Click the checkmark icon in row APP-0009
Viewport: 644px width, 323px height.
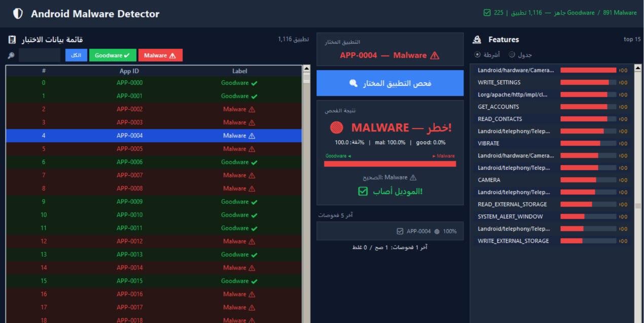254,202
